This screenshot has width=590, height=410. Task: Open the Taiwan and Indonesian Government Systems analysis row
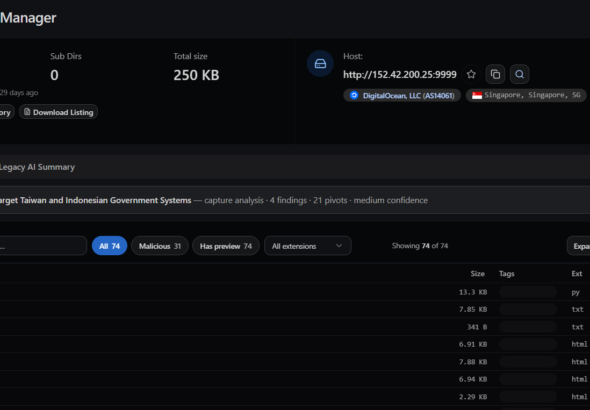click(295, 200)
